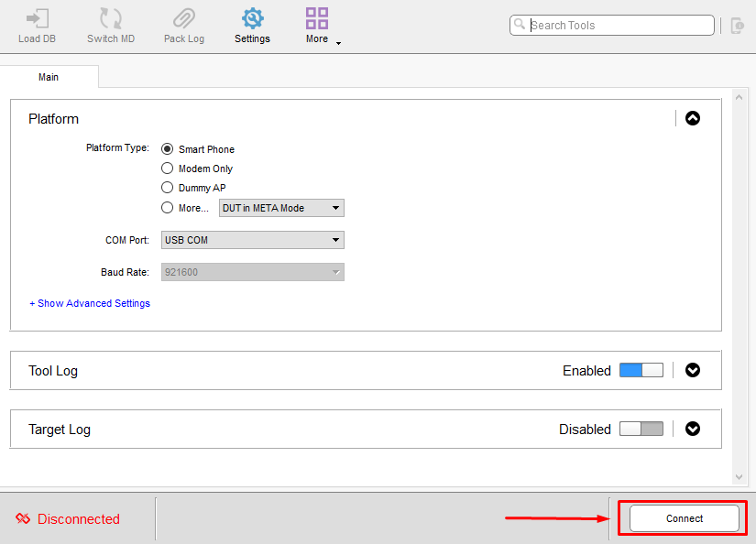The height and width of the screenshot is (544, 756).
Task: Enable the Target Log switch
Action: click(x=641, y=429)
